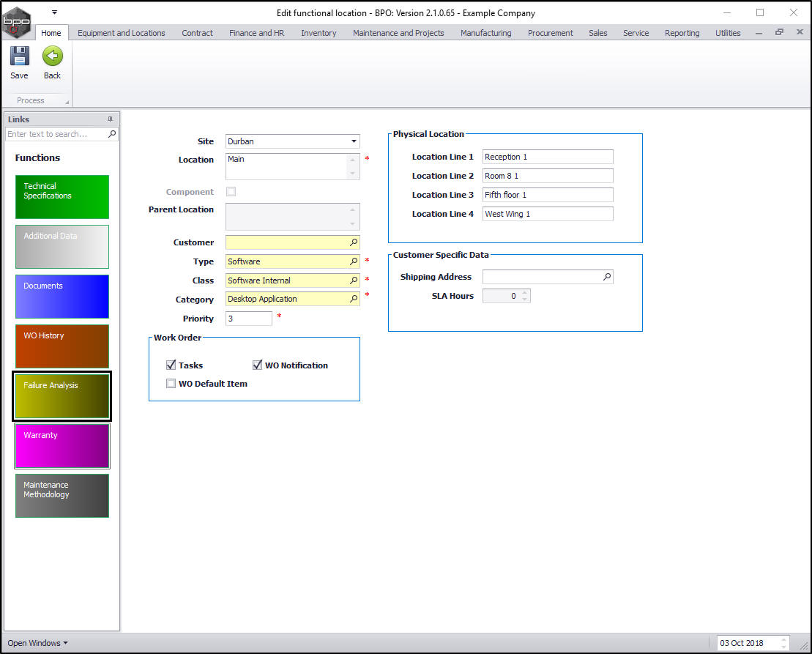Disable the WO Notification checkbox
812x654 pixels.
click(258, 365)
